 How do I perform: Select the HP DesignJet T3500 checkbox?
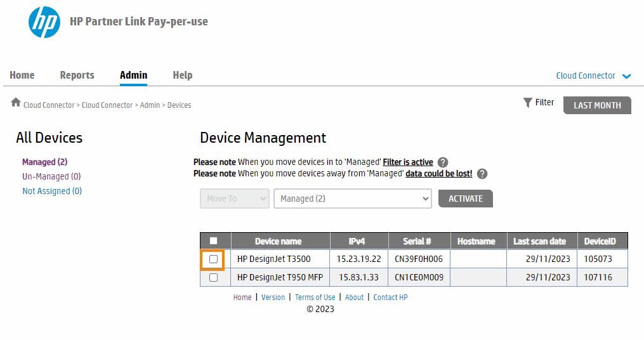point(213,259)
